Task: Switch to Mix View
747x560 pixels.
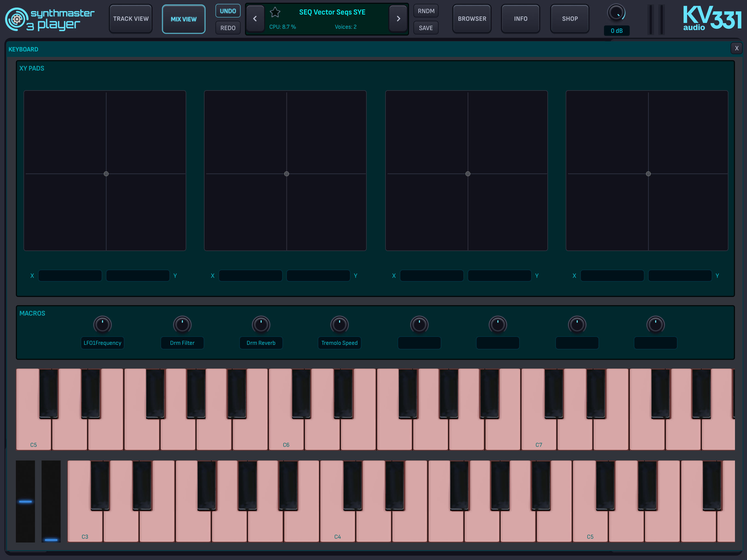Action: point(183,19)
